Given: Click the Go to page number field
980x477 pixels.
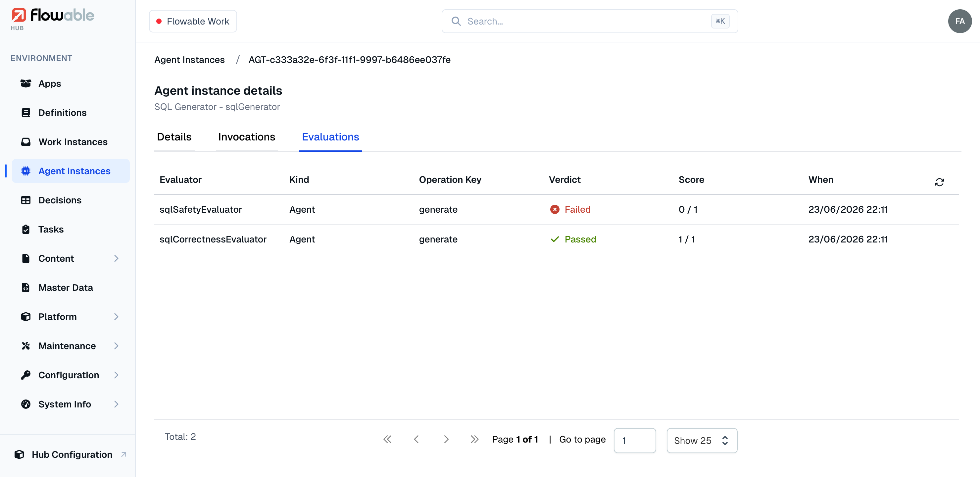Looking at the screenshot, I should (635, 441).
